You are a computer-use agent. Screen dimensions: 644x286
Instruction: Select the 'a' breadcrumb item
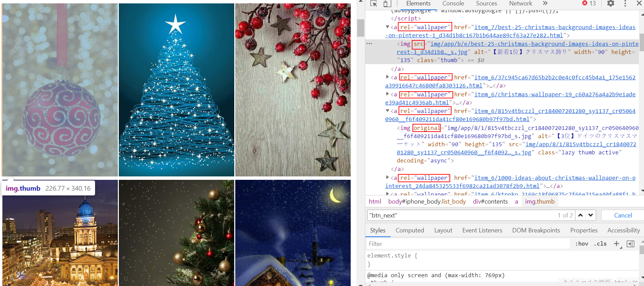coord(516,202)
